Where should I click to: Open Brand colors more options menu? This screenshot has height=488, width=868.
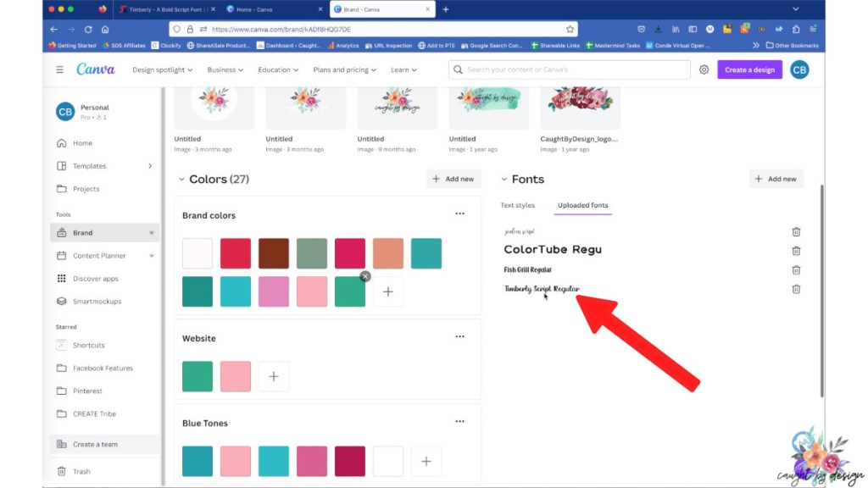[x=459, y=213]
